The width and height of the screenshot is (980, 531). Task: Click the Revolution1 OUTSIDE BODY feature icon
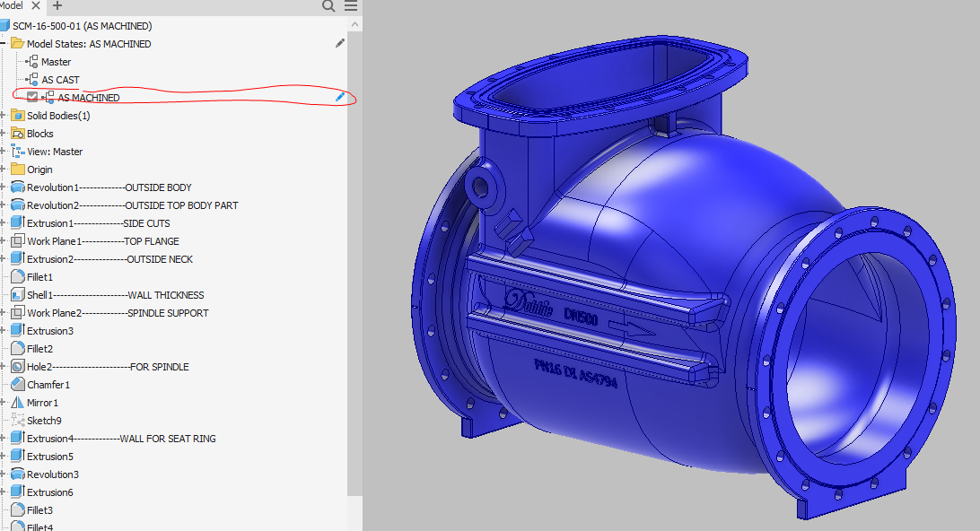17,187
